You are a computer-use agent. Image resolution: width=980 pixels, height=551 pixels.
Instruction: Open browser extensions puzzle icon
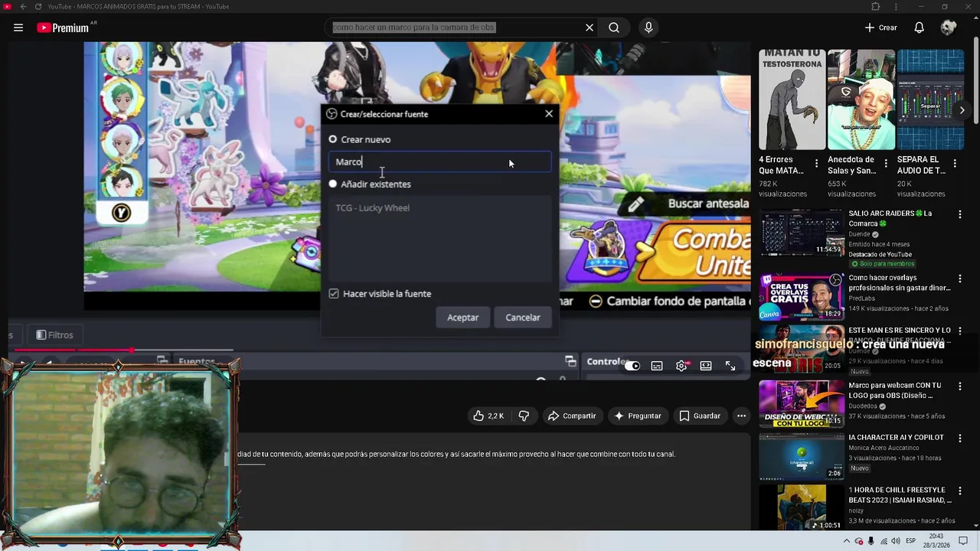(876, 7)
